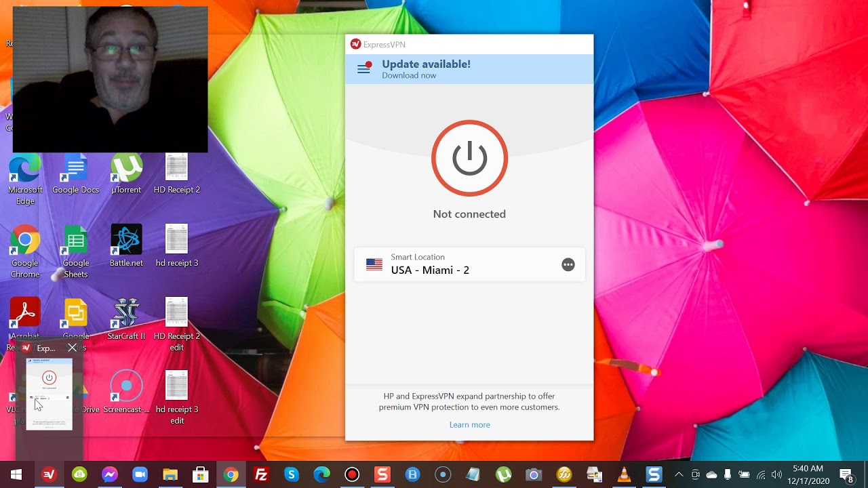The width and height of the screenshot is (868, 488).
Task: Open the OneDrive cloud tray icon
Action: coord(711,474)
